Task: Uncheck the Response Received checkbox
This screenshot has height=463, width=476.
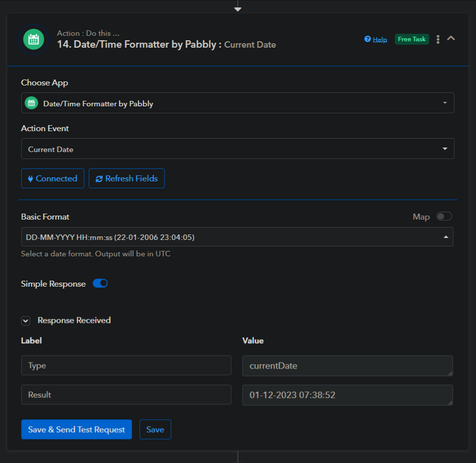Action: click(x=26, y=321)
